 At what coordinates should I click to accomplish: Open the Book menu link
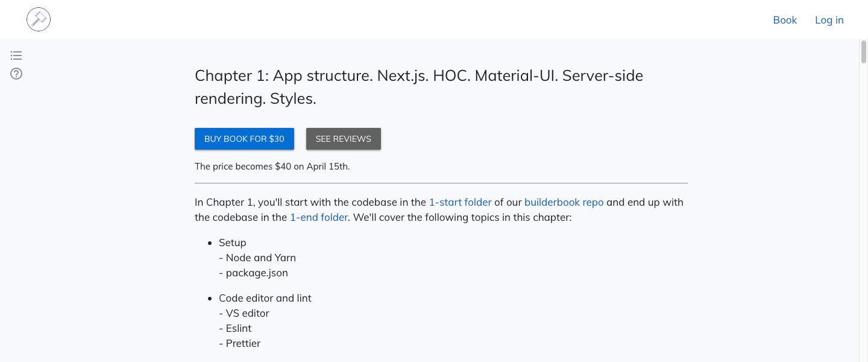pyautogui.click(x=785, y=20)
